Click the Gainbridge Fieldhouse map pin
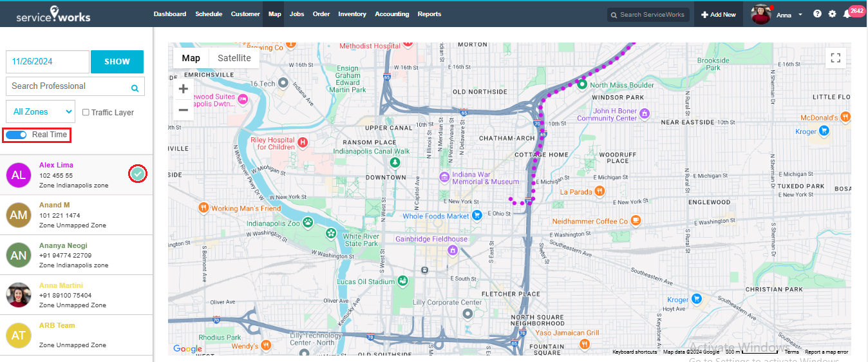This screenshot has width=868, height=362. click(453, 250)
